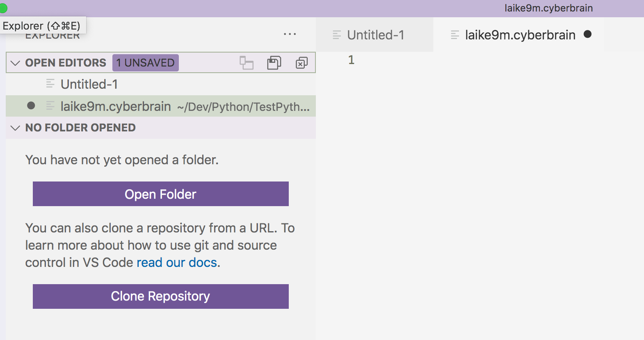
Task: Click the Close All Editors icon
Action: pyautogui.click(x=301, y=63)
